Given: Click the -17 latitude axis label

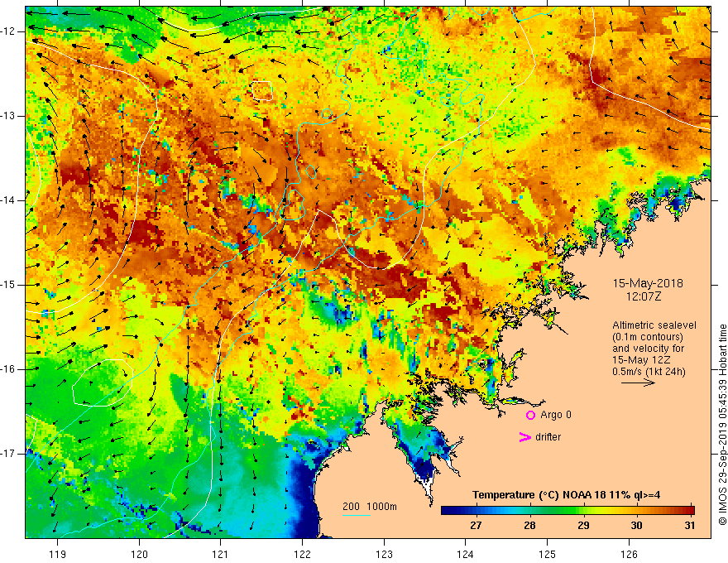Looking at the screenshot, I should pyautogui.click(x=8, y=454).
